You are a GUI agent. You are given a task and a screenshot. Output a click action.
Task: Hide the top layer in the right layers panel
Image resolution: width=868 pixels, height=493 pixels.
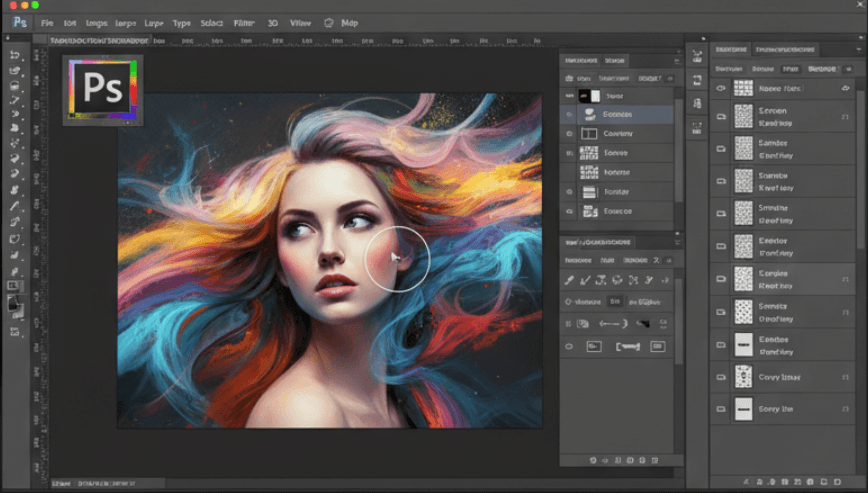[722, 88]
